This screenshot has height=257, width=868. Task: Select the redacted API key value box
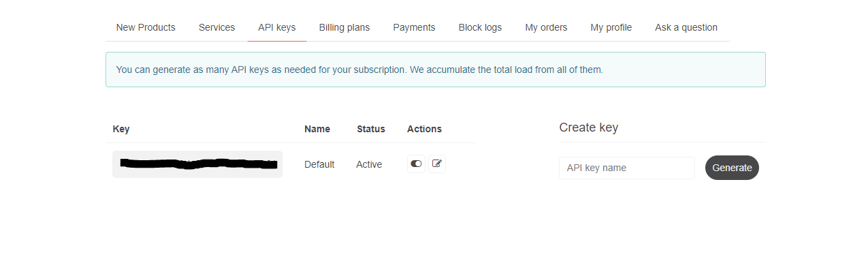click(x=197, y=164)
